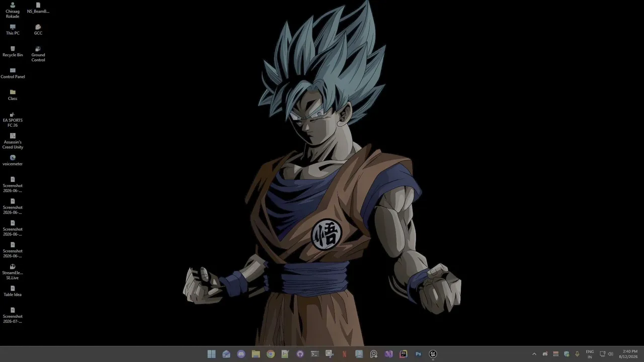
Task: Launch JetBrains Rider from the taskbar
Action: [x=404, y=354]
